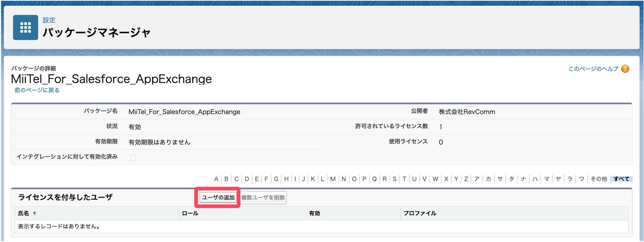Filter users by letter N
Screen dimensions: 644x242
(x=344, y=179)
